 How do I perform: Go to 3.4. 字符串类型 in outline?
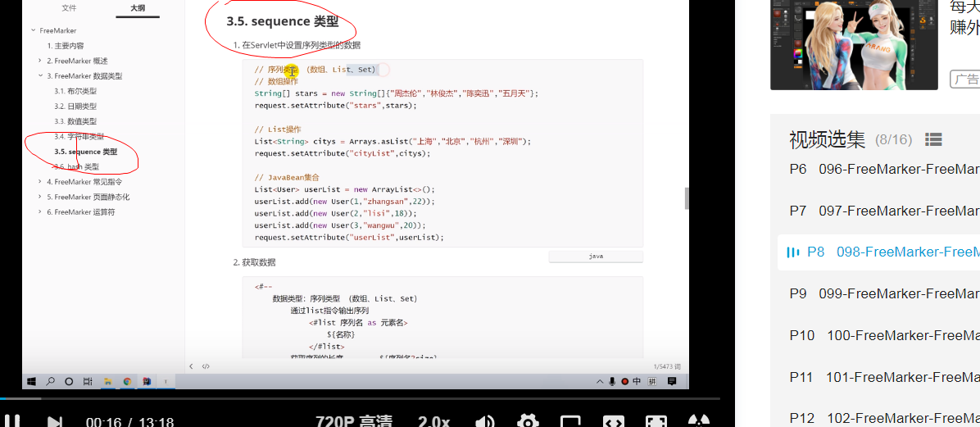point(79,136)
